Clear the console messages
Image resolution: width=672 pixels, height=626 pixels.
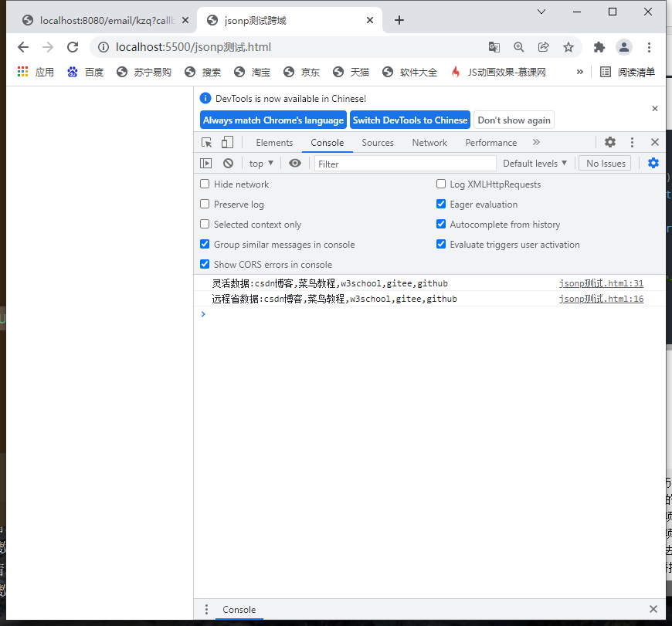227,163
